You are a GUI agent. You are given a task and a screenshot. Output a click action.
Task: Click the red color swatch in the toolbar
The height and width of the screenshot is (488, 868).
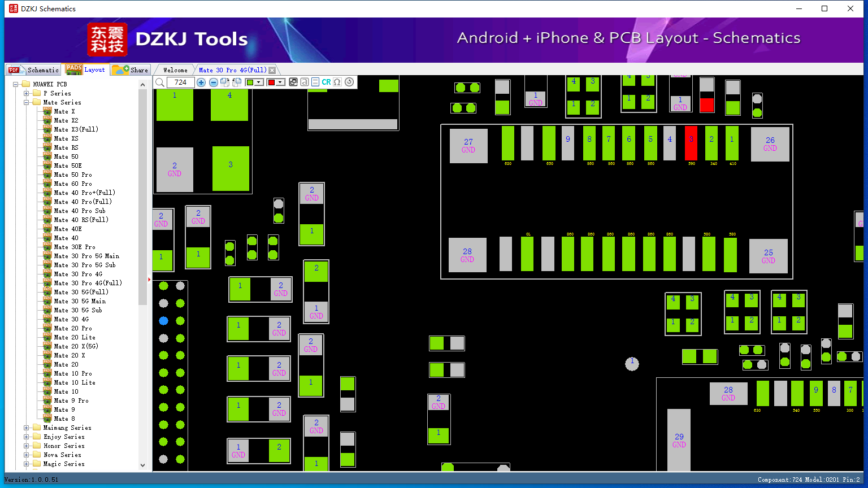pyautogui.click(x=271, y=82)
